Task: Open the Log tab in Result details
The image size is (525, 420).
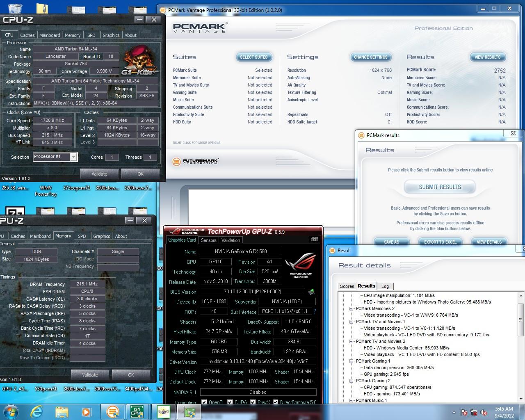Action: pos(385,286)
